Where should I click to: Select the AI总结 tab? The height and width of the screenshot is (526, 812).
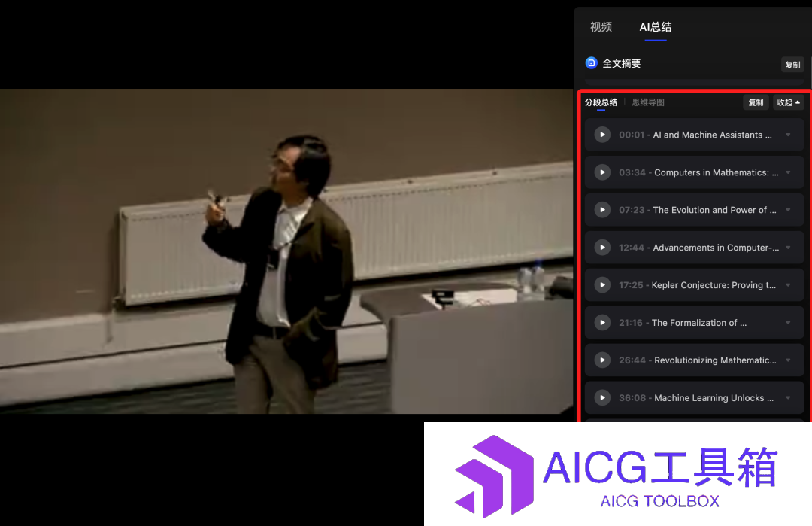point(655,27)
